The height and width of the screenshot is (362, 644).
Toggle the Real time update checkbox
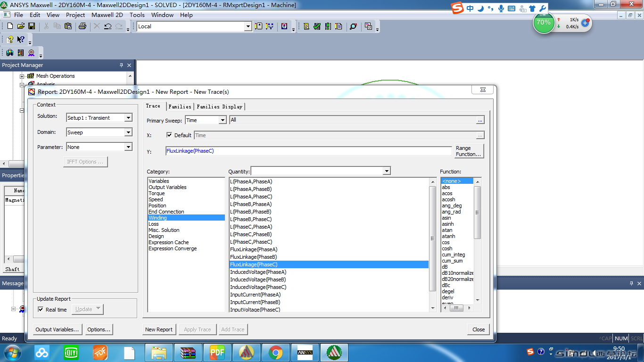[x=41, y=310]
